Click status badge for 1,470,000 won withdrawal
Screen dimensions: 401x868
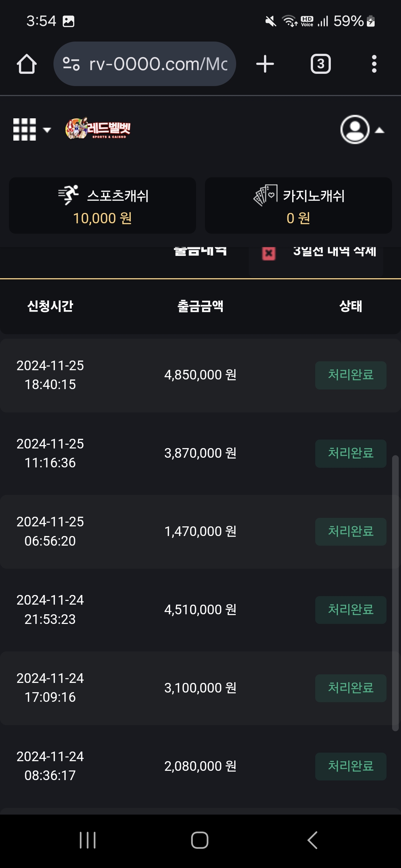tap(351, 532)
